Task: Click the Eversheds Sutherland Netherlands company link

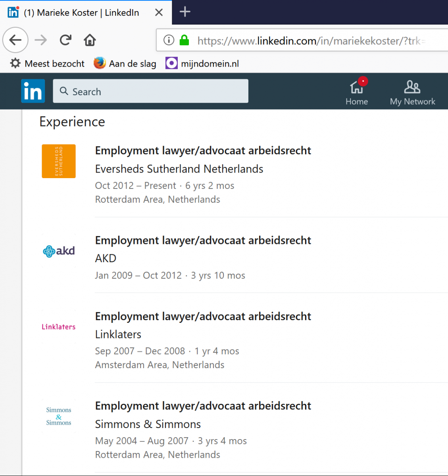Action: point(179,169)
